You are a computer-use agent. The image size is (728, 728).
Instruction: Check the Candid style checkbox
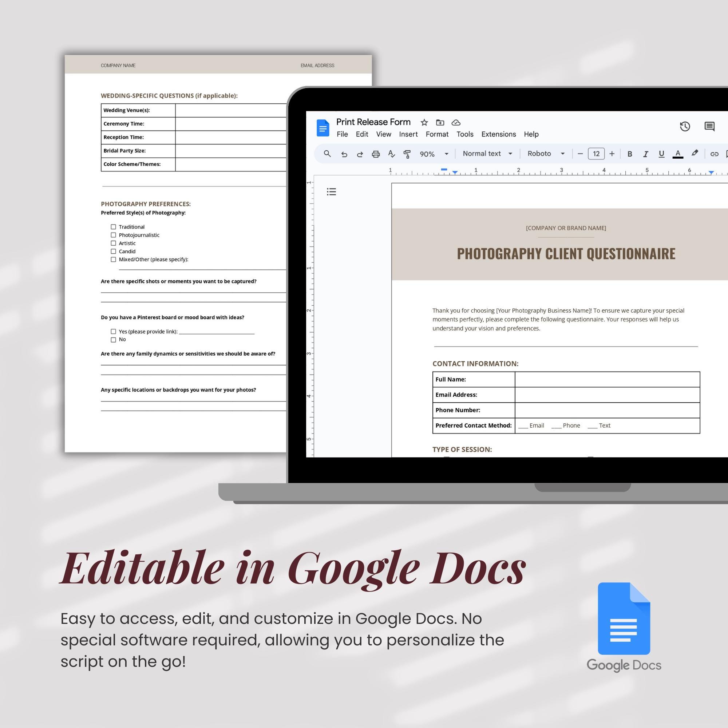pos(114,251)
